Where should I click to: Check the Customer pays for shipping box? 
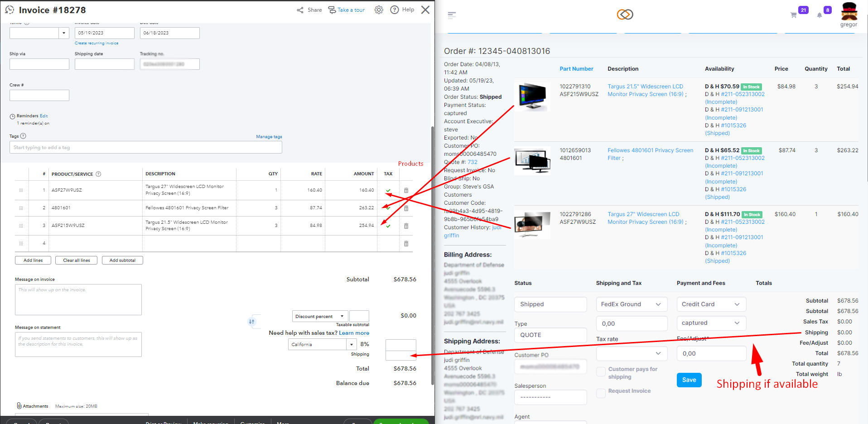point(601,372)
